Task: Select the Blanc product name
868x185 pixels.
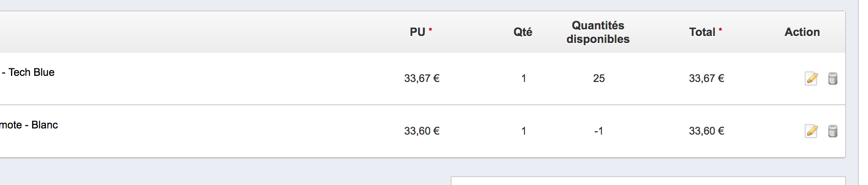Action: coord(29,125)
